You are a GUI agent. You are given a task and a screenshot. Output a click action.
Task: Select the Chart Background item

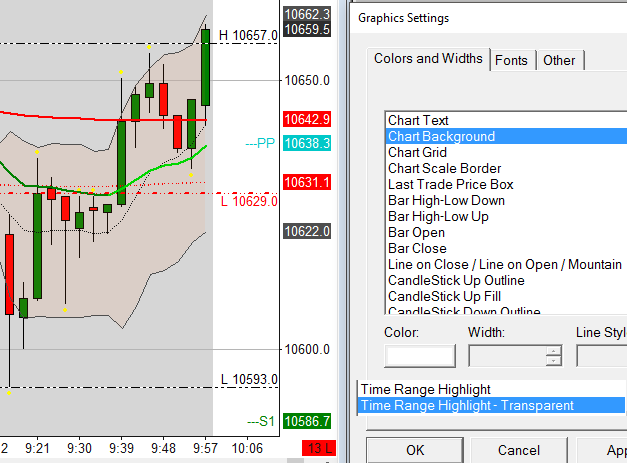pos(505,136)
